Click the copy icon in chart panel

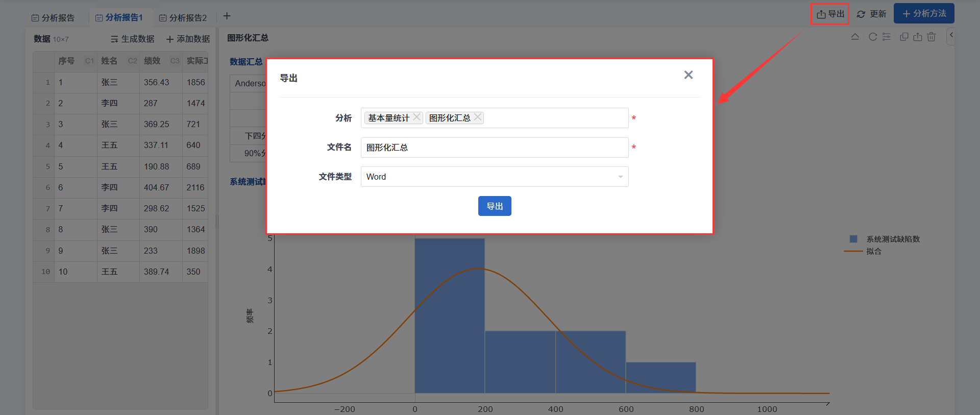pyautogui.click(x=904, y=37)
